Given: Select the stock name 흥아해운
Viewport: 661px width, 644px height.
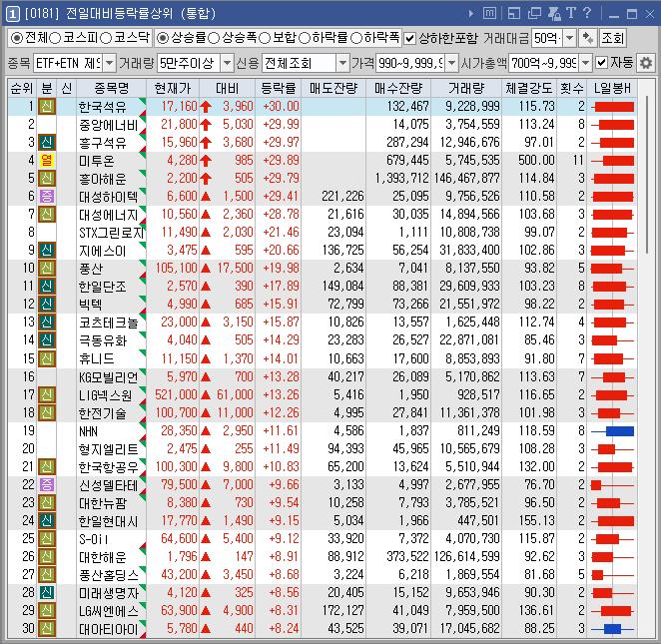Looking at the screenshot, I should pos(102,179).
